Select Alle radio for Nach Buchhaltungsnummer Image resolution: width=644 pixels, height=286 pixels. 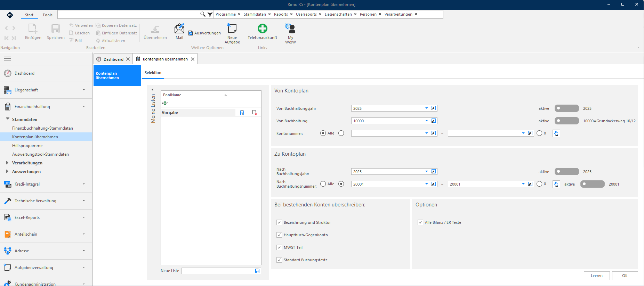[x=323, y=184]
